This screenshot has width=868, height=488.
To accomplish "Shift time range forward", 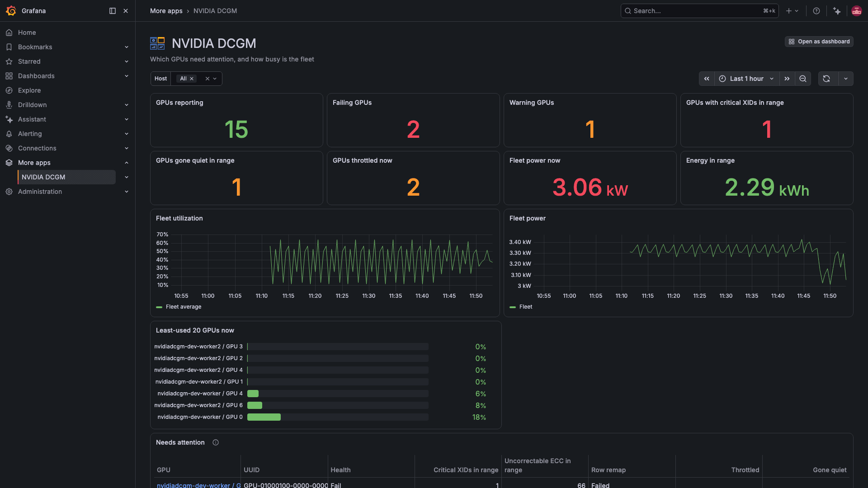I will pos(787,79).
